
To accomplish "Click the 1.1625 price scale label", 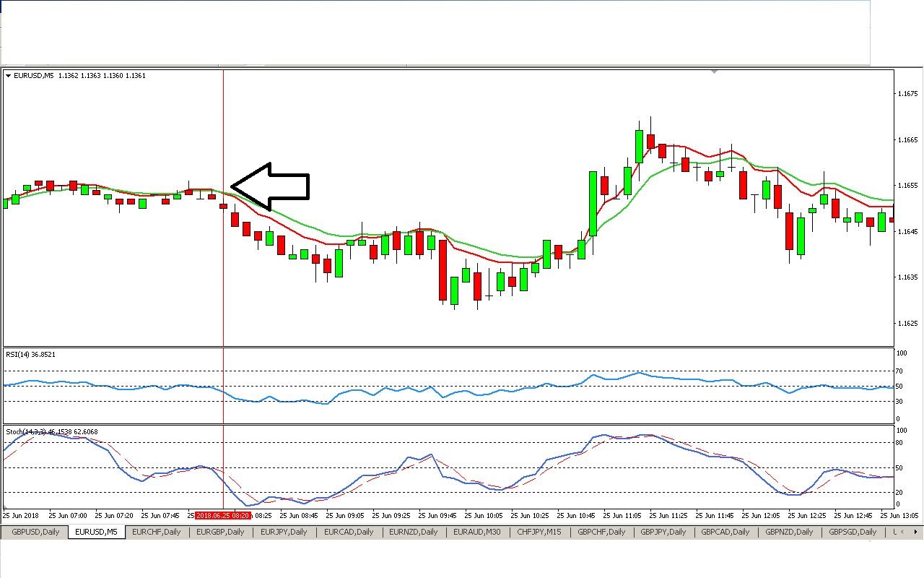I will pos(907,323).
